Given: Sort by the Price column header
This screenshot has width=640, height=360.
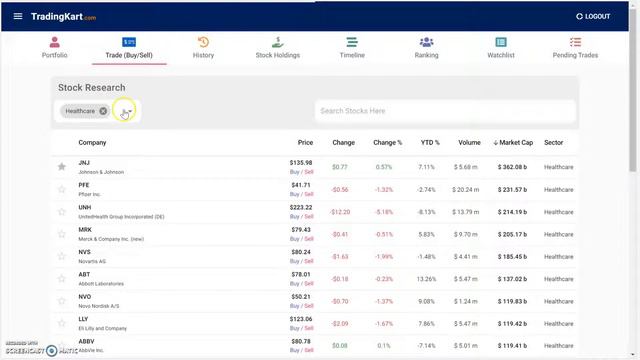Looking at the screenshot, I should click(x=305, y=142).
